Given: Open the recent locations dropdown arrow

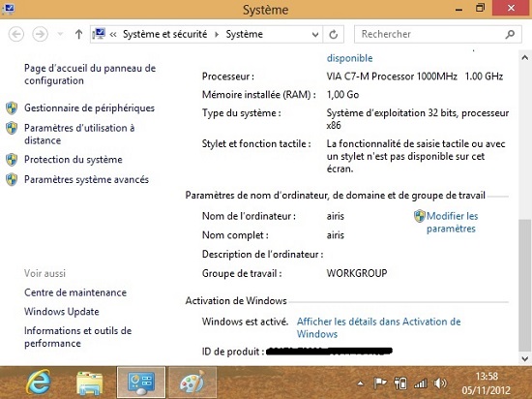Looking at the screenshot, I should pos(60,34).
